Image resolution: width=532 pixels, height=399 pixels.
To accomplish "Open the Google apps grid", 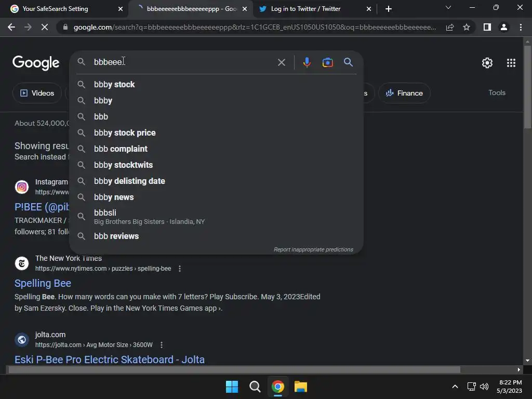I will click(x=511, y=63).
